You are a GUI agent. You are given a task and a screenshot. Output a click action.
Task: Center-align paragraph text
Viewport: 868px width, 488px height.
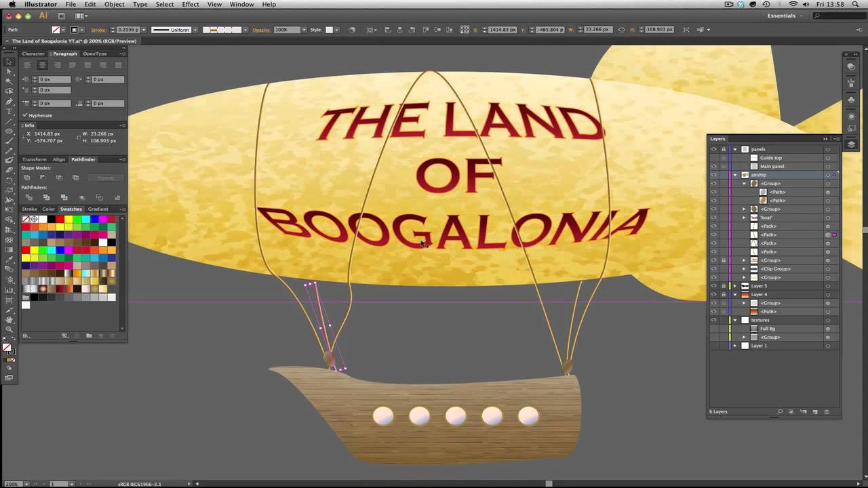[x=42, y=65]
